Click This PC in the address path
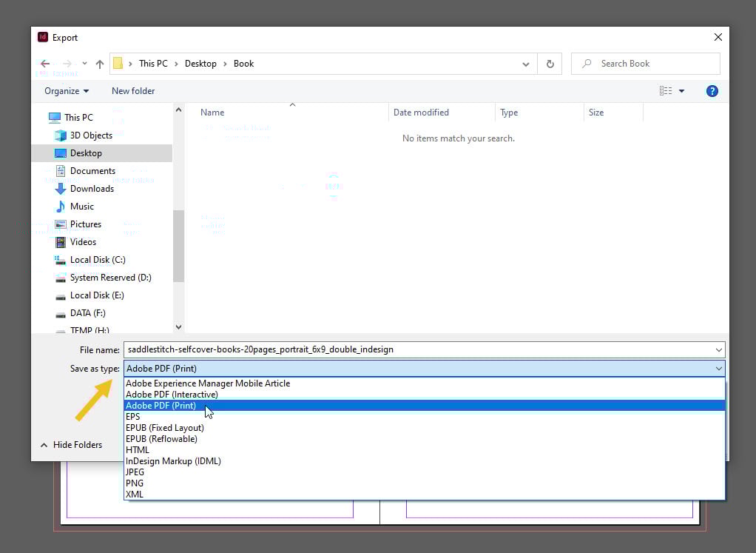Viewport: 756px width, 553px height. tap(153, 64)
